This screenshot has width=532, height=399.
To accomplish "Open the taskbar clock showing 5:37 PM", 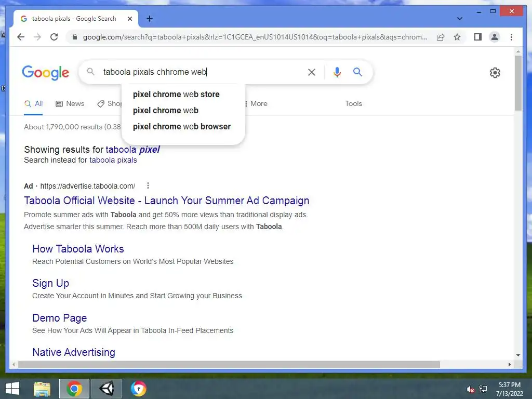I will coord(509,389).
